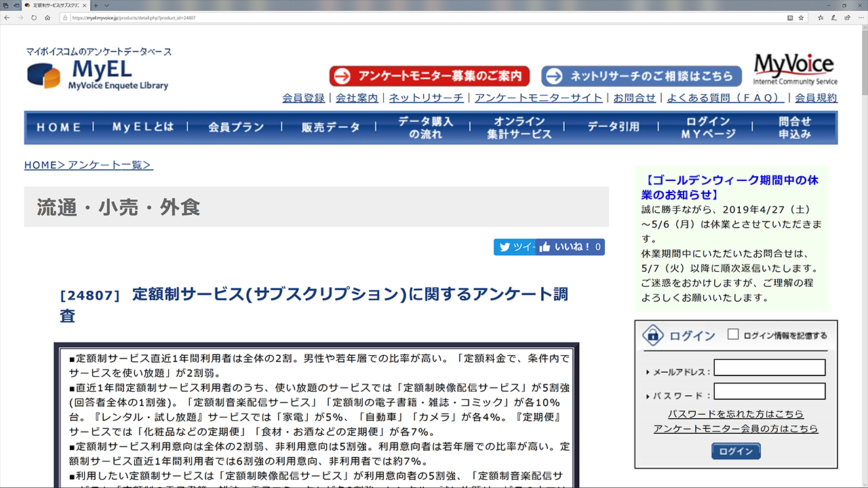Click the 流通・小売・外食 category heading
868x488 pixels.
[119, 207]
